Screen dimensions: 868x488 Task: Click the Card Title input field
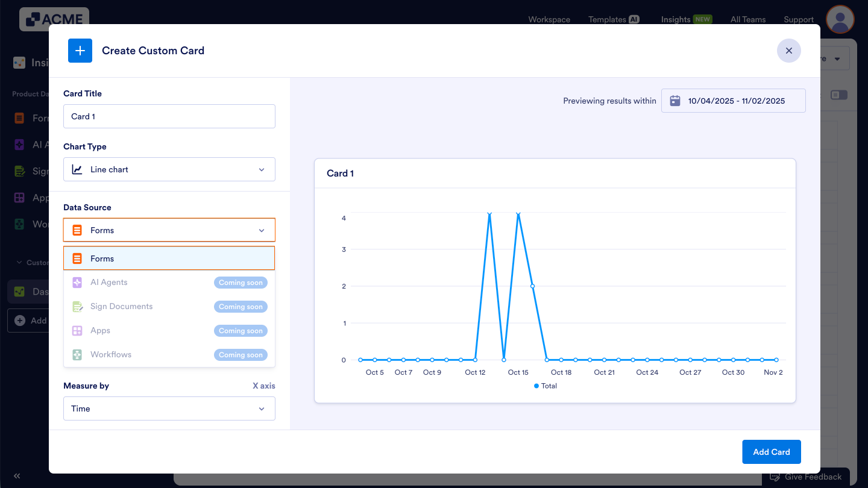pos(169,116)
